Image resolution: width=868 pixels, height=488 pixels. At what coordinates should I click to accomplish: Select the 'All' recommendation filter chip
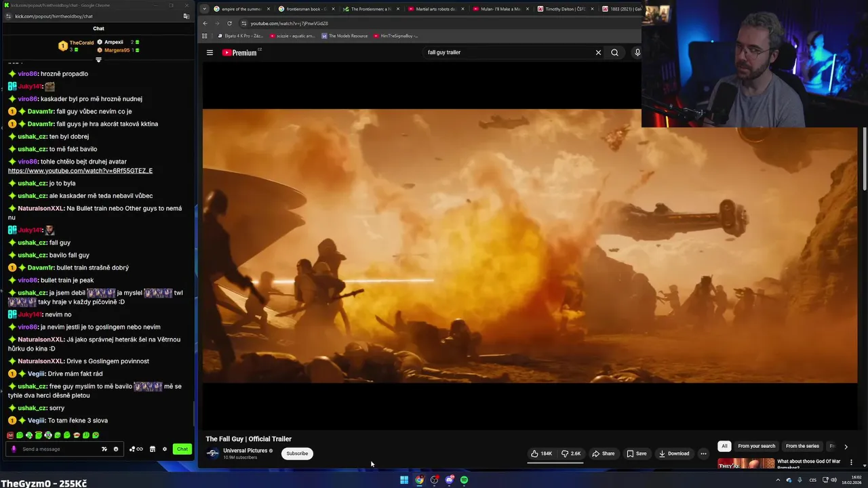(724, 446)
